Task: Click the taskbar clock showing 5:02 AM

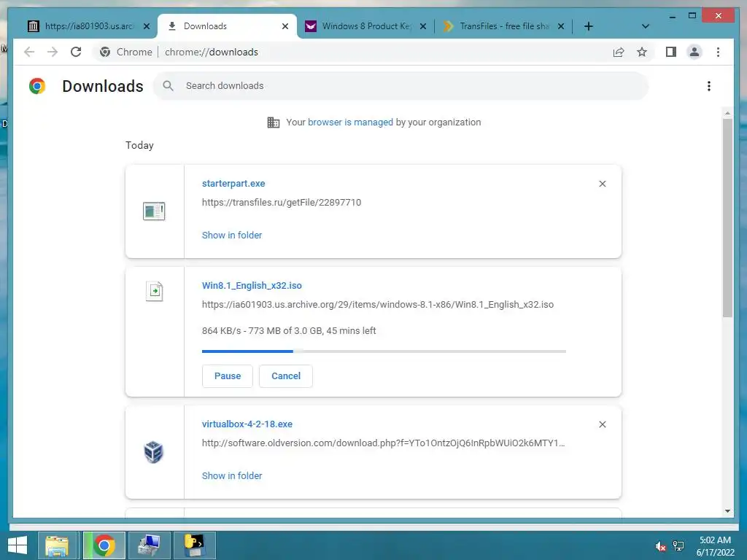Action: pos(715,546)
